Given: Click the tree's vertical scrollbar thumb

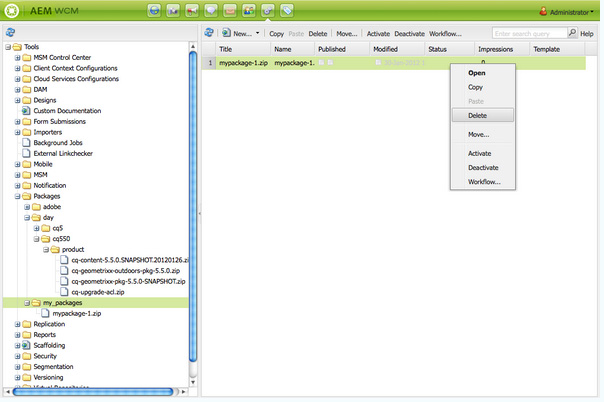Looking at the screenshot, I should [x=193, y=207].
